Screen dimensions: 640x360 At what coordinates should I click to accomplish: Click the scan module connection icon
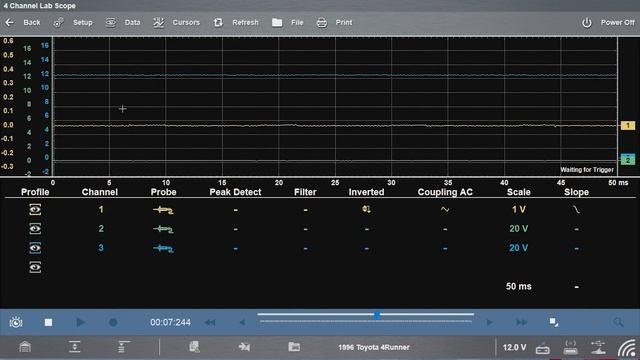click(570, 347)
